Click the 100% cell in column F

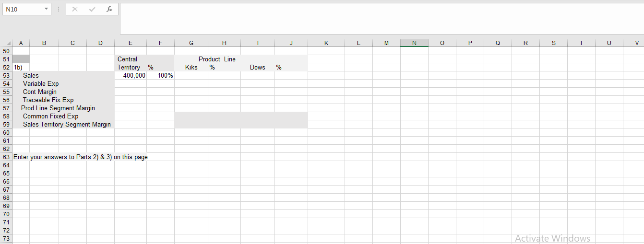(160, 76)
